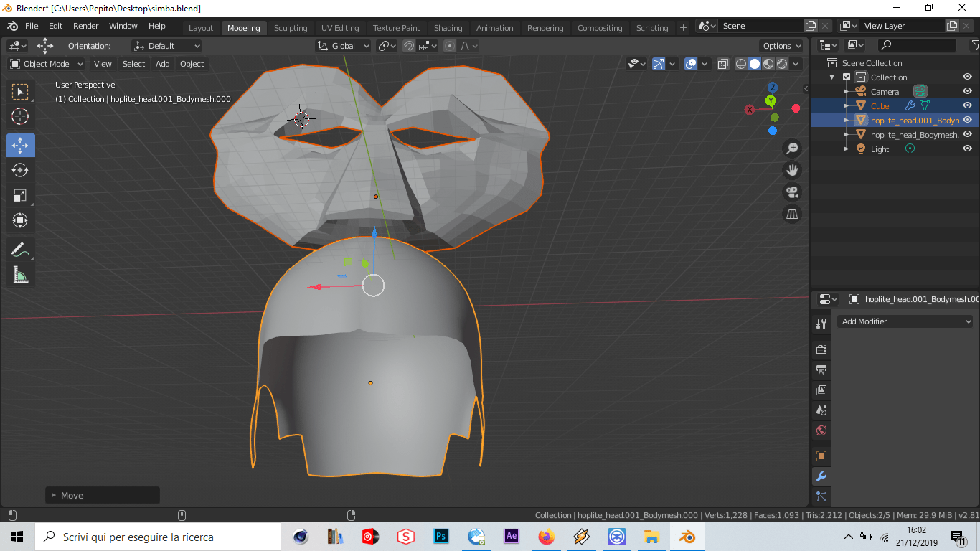Switch to rendered viewport shading
Image resolution: width=980 pixels, height=551 pixels.
[782, 64]
